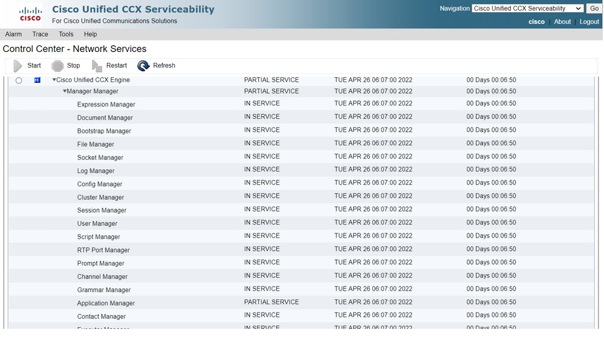Click the Log Manager row
Viewport: 604px width, 364px height.
point(301,170)
